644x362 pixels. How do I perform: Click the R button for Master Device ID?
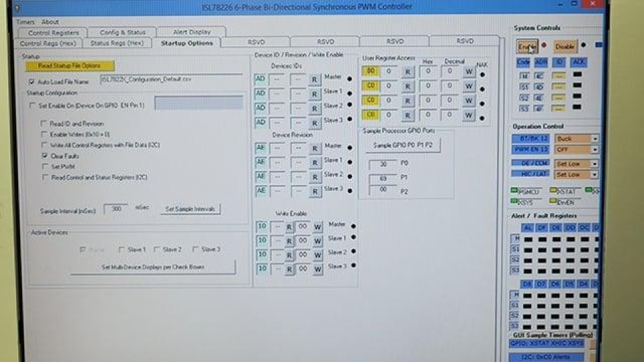point(314,78)
